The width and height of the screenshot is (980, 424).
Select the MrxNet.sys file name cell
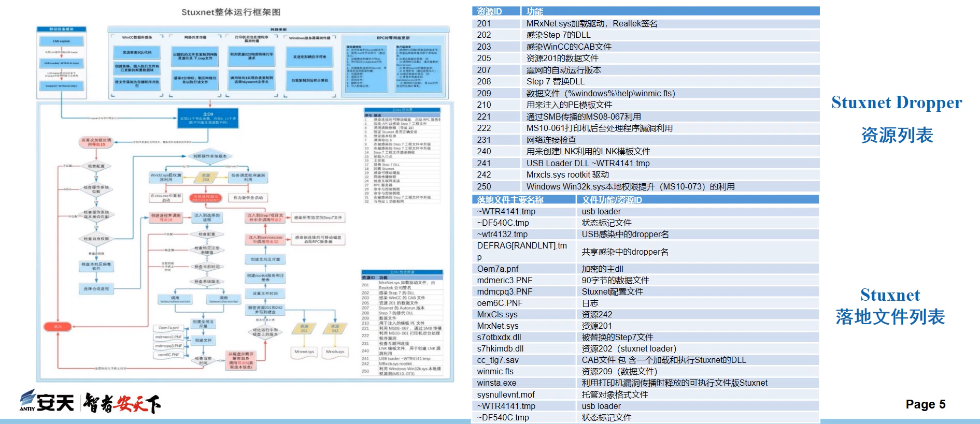[524, 326]
